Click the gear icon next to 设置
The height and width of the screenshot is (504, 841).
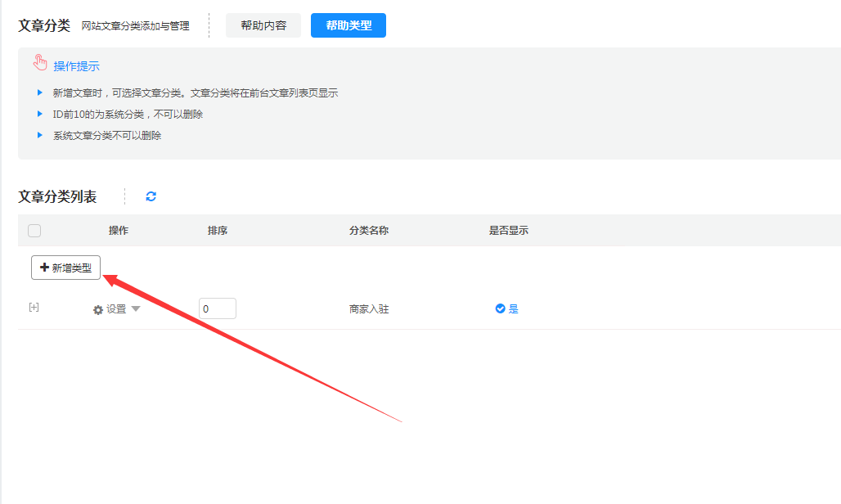coord(98,310)
